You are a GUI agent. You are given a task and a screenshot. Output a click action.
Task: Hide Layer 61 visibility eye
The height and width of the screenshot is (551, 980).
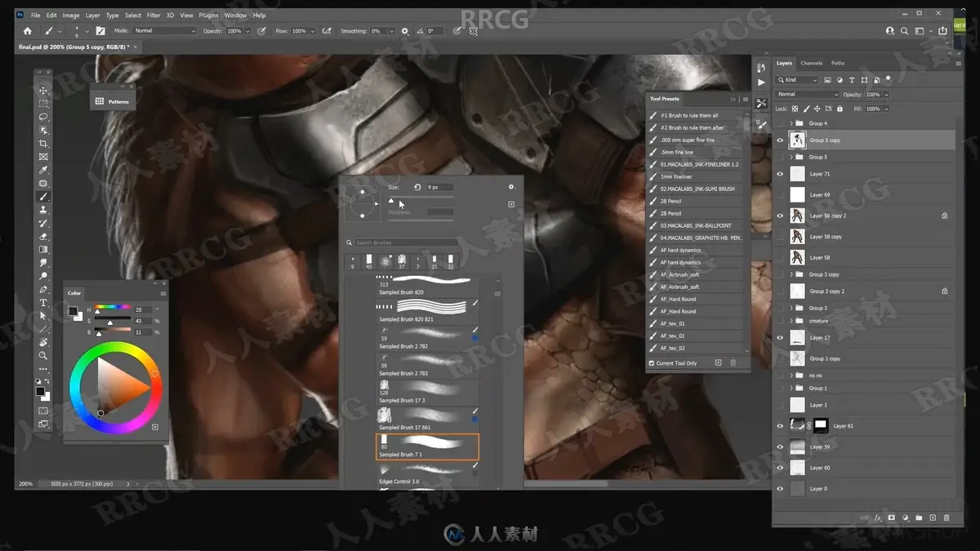(780, 426)
